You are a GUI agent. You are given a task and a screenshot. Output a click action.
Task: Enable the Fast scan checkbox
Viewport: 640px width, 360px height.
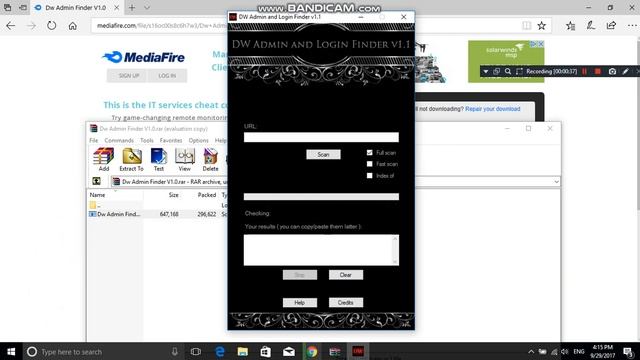369,164
